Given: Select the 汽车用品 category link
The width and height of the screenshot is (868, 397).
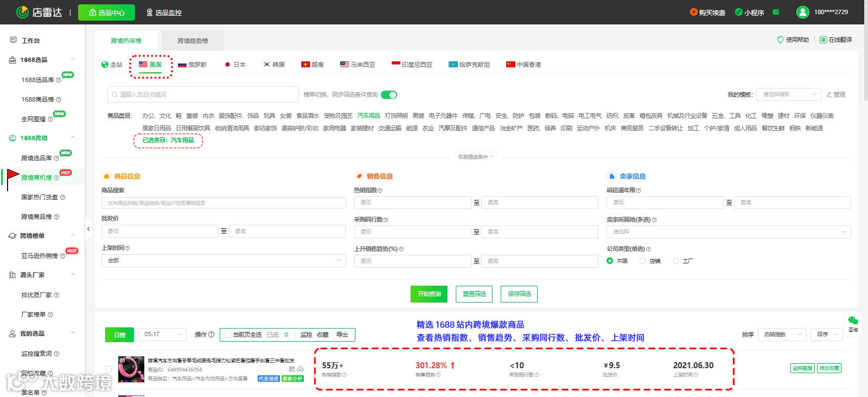Looking at the screenshot, I should pos(368,116).
